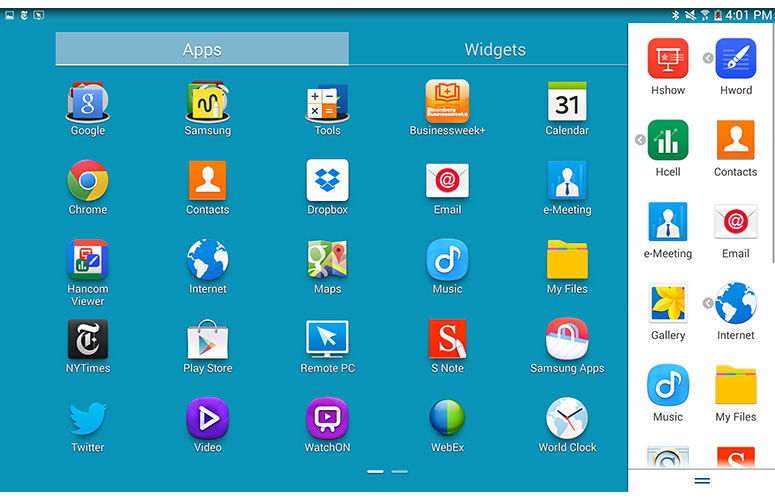Open Contacts from the side tray

click(735, 140)
